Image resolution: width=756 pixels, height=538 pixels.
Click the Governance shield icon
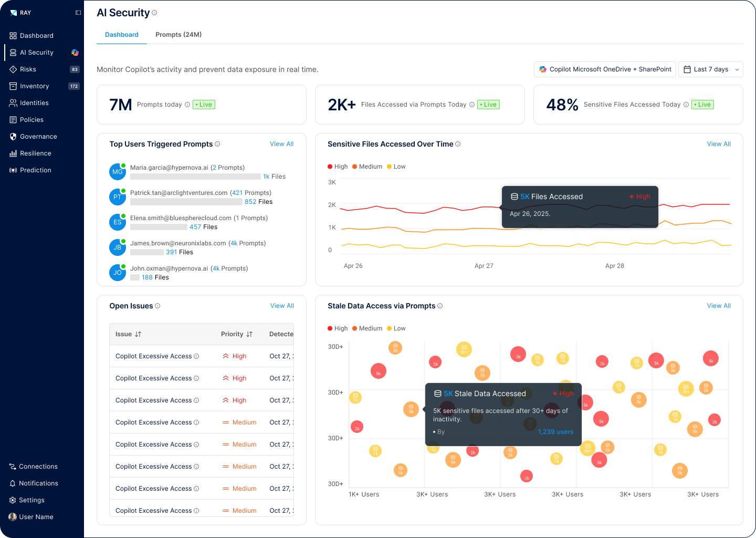point(13,137)
